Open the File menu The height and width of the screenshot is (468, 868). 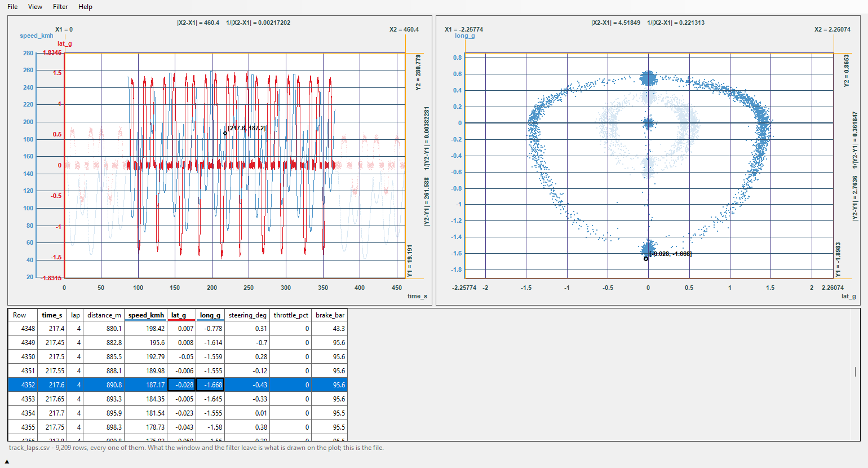[12, 7]
